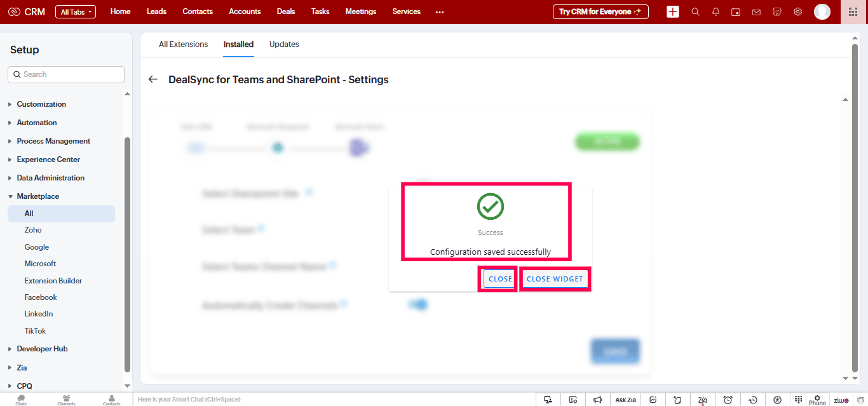868x406 pixels.
Task: Open the mail envelope icon
Action: (756, 11)
